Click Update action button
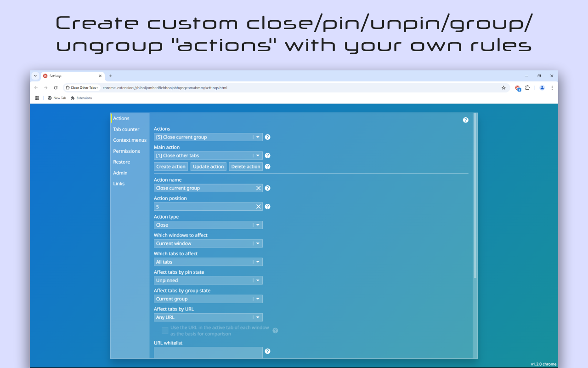 coord(209,167)
